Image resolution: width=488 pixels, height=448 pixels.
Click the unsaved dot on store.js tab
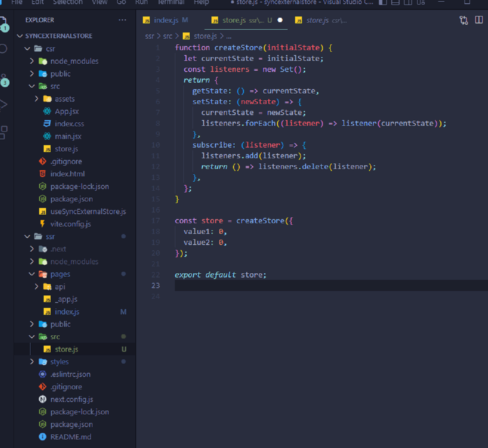pos(280,20)
